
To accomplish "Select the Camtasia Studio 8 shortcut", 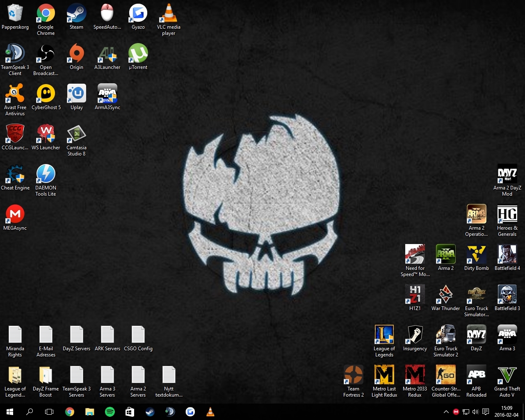I will click(77, 140).
